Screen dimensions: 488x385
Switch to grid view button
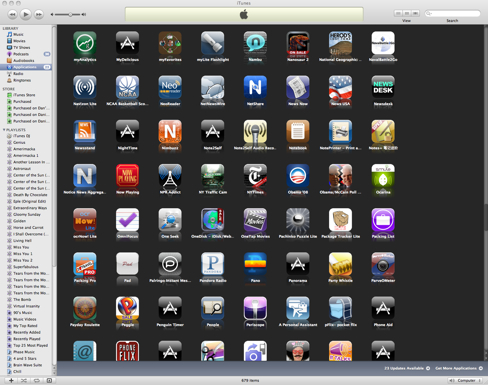pyautogui.click(x=407, y=13)
